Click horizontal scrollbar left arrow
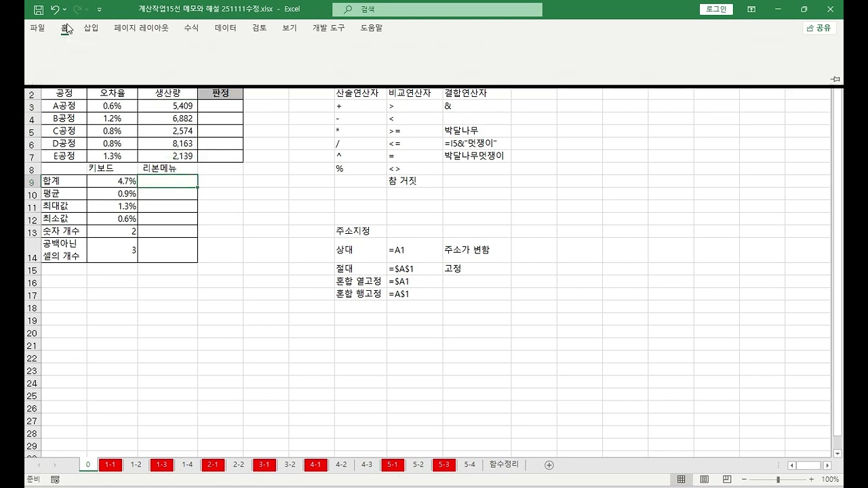Viewport: 868px width, 488px height. pos(791,466)
